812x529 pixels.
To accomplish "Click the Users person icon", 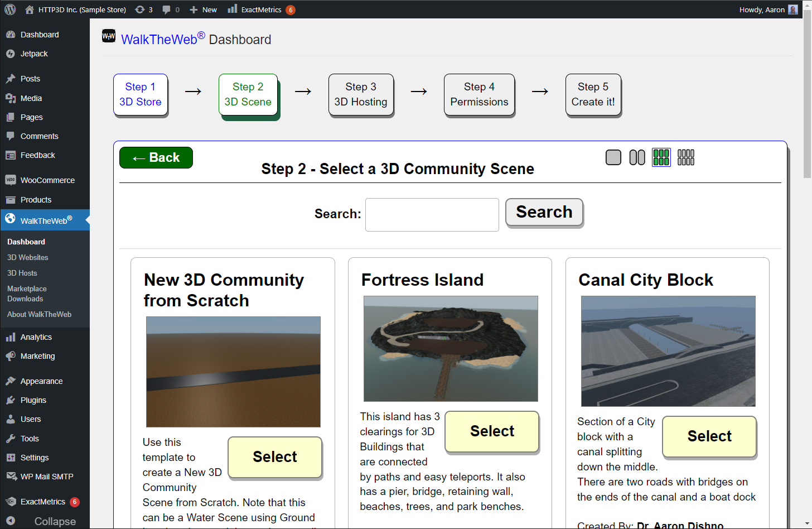I will click(11, 419).
